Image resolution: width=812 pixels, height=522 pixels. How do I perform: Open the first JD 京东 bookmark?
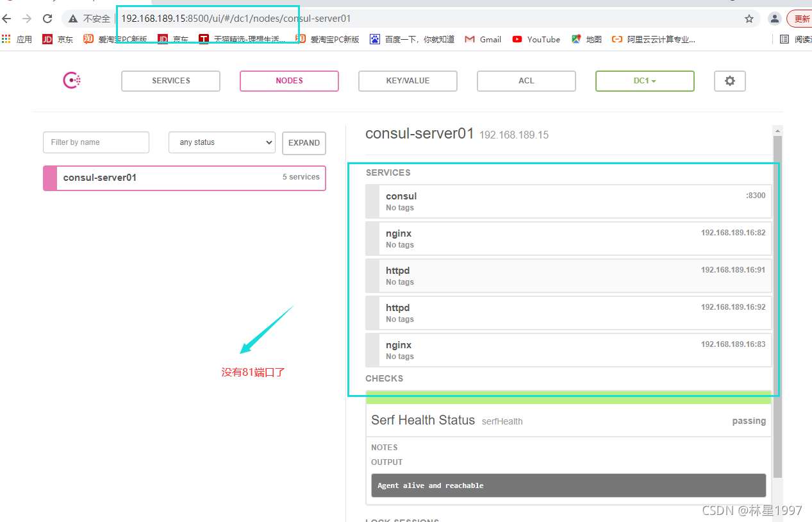[x=58, y=39]
